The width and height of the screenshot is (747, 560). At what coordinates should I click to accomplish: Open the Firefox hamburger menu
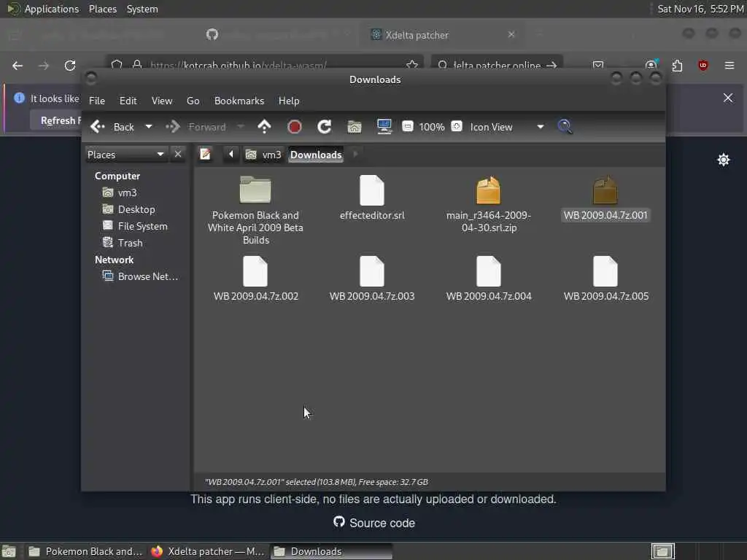click(x=729, y=65)
